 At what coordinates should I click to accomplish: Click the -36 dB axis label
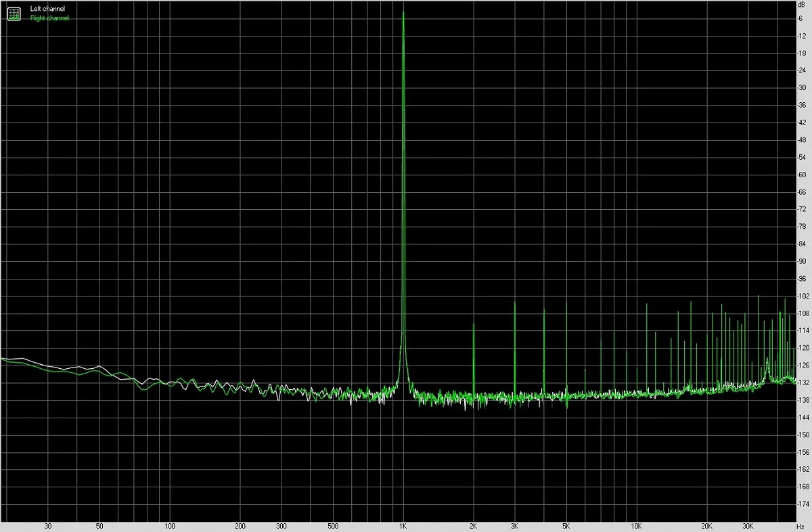click(x=803, y=105)
